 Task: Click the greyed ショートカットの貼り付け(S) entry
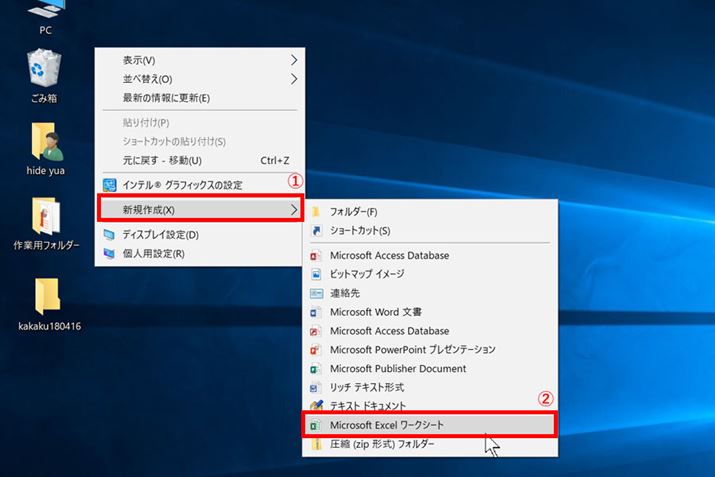coord(200,141)
